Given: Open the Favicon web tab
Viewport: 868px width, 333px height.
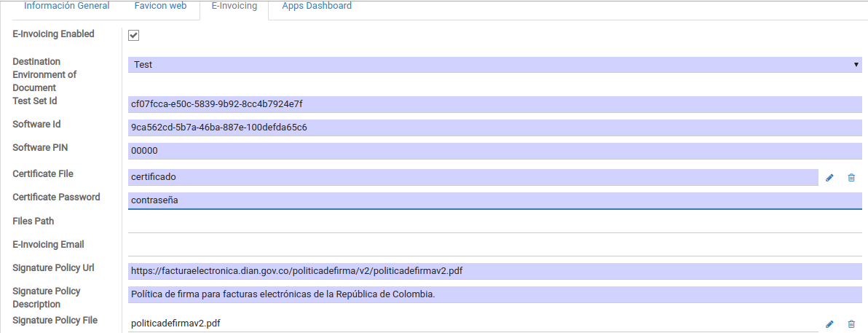Looking at the screenshot, I should click(160, 6).
